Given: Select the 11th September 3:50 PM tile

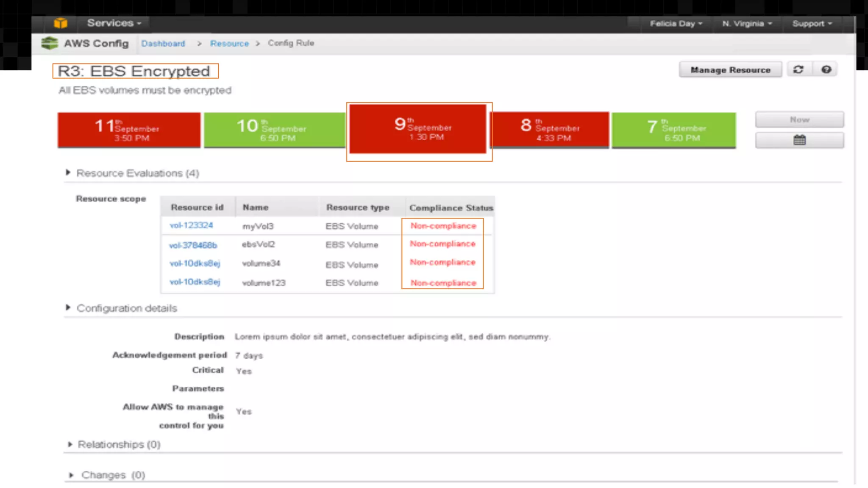Looking at the screenshot, I should point(129,130).
